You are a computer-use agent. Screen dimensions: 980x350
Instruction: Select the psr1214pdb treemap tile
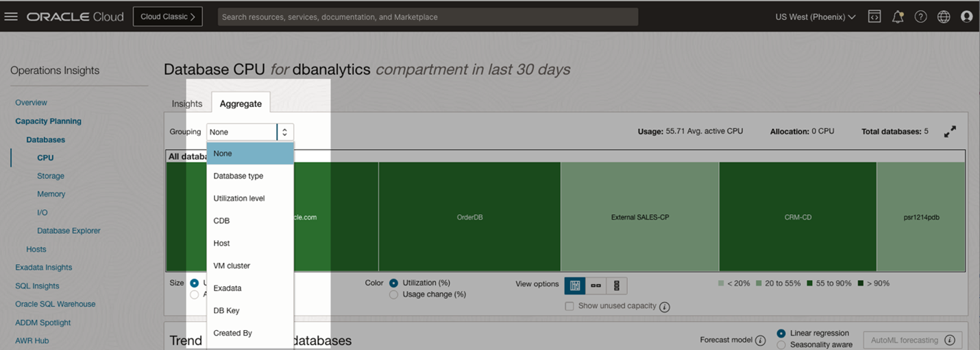921,217
